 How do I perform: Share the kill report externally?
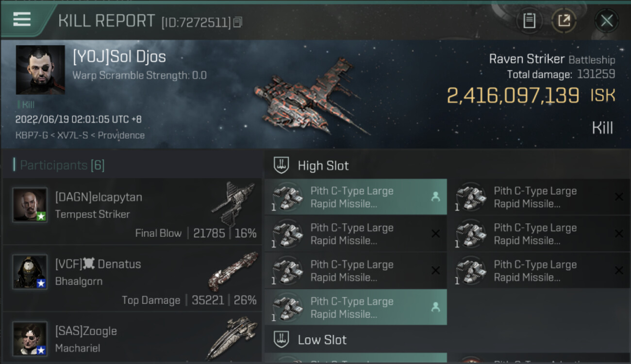point(564,20)
